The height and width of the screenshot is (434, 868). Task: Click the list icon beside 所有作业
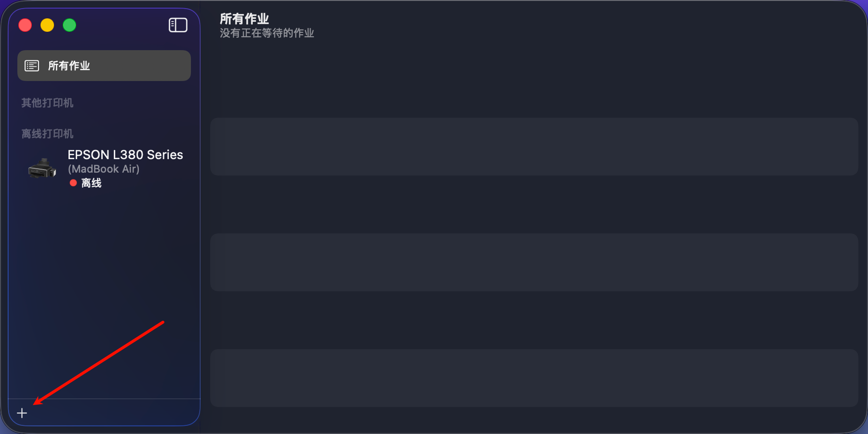[32, 66]
